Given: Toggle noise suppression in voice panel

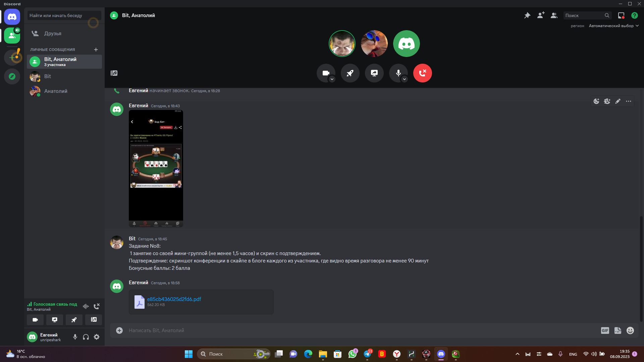Looking at the screenshot, I should tap(86, 306).
